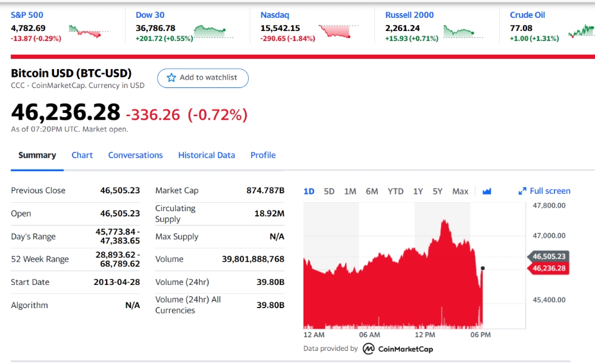The image size is (595, 364).
Task: Open the Crude Oil quote link
Action: [x=527, y=15]
